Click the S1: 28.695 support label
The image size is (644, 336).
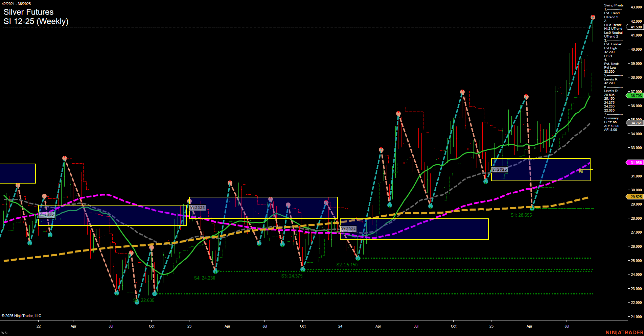[521, 215]
